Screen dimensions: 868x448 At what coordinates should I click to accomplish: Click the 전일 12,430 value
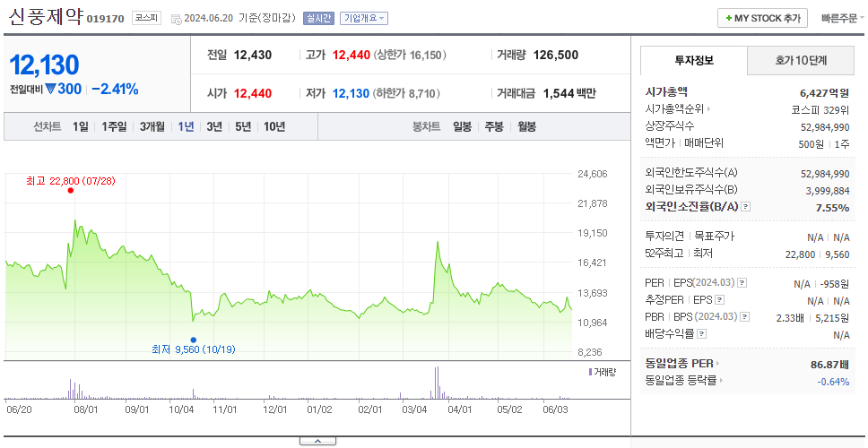253,56
